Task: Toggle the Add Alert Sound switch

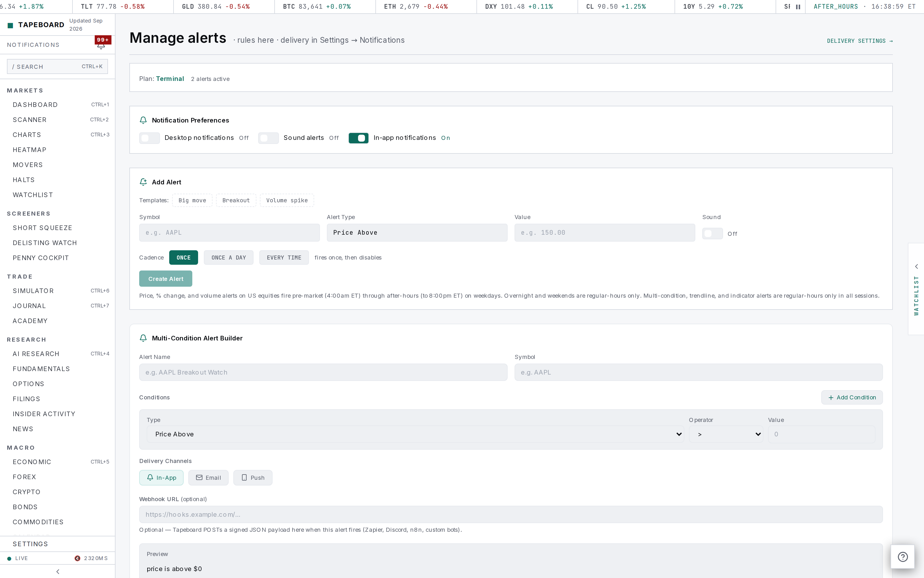Action: tap(712, 234)
